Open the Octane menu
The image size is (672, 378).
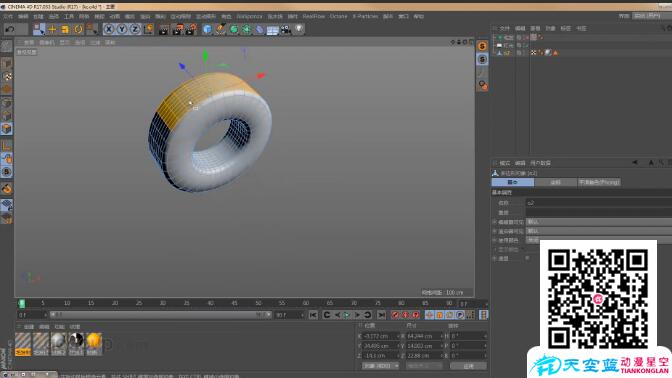338,16
